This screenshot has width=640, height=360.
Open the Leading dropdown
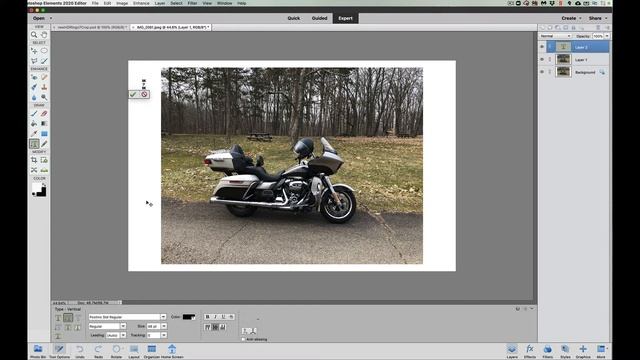[123, 335]
